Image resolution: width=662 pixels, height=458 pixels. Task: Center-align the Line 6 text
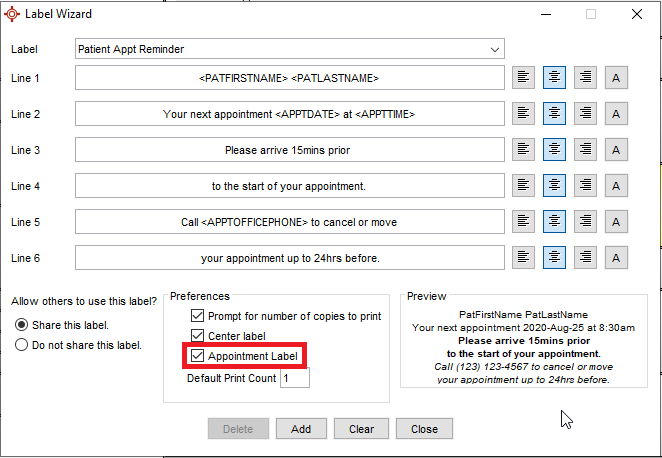555,258
